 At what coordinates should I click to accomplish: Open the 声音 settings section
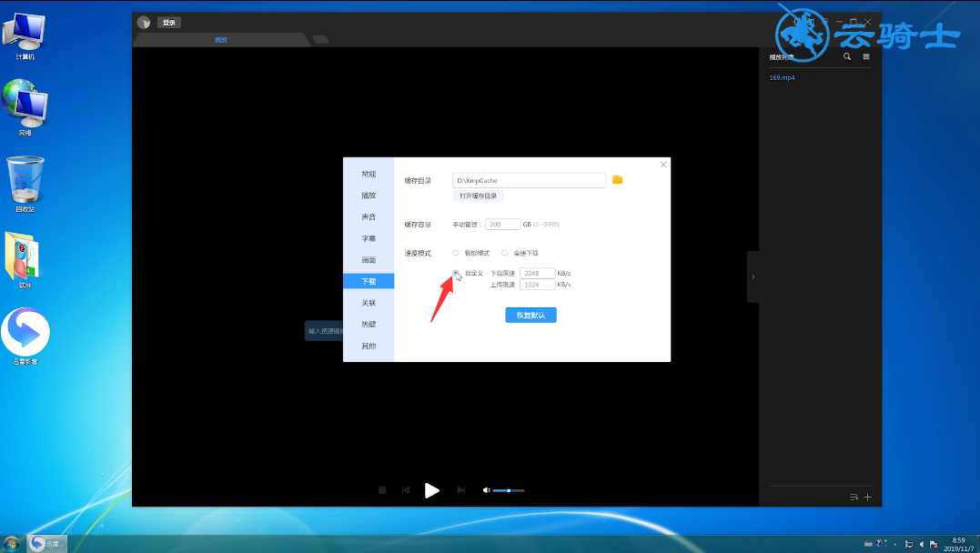[x=369, y=216]
